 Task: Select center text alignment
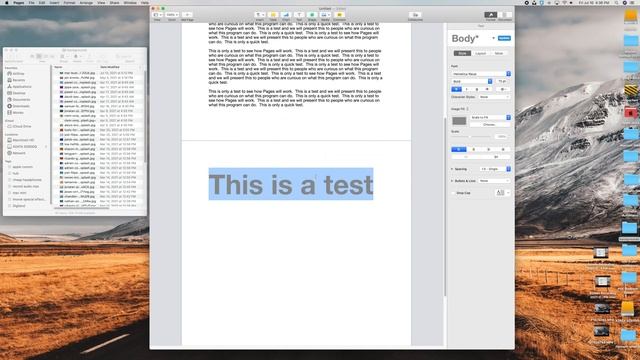coord(473,149)
